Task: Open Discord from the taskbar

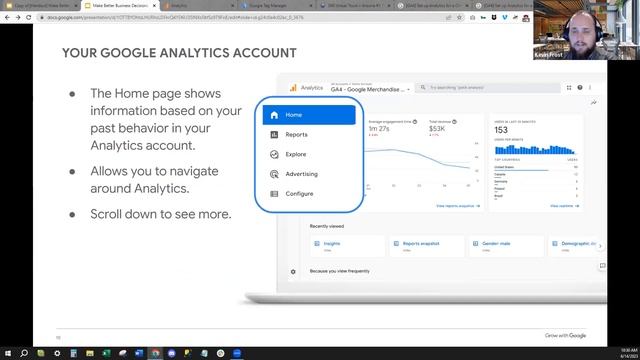Action: click(171, 353)
